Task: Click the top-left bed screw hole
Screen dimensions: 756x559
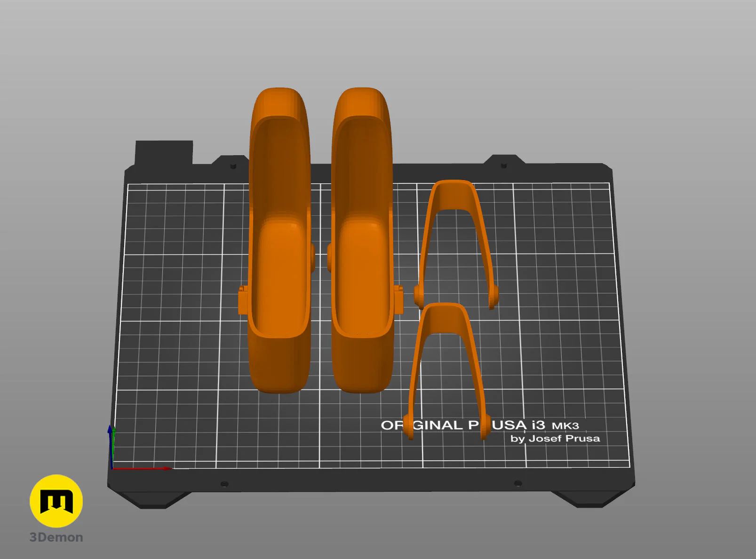Action: (x=232, y=166)
